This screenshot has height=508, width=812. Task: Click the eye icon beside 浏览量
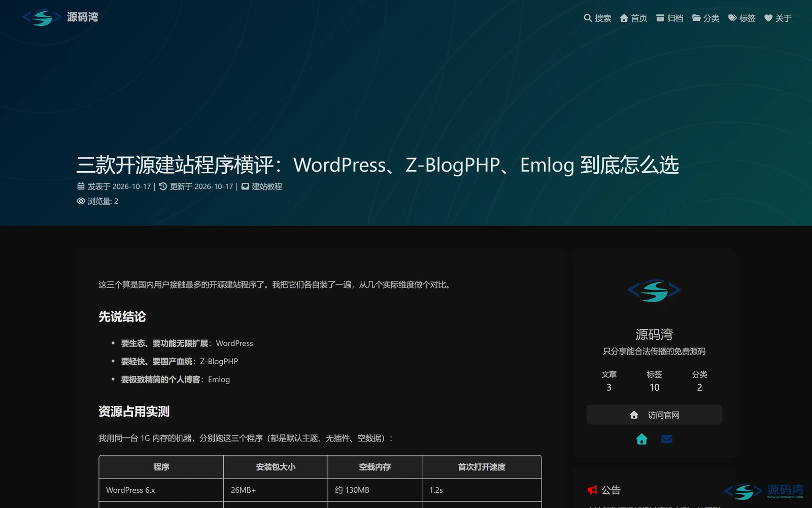tap(81, 201)
